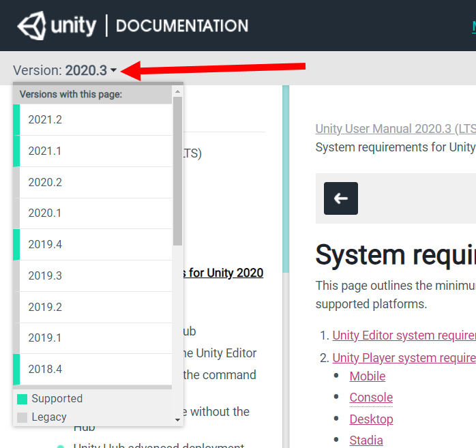Click the scroll-down arrow of the version panel
This screenshot has width=476, height=448.
[177, 420]
